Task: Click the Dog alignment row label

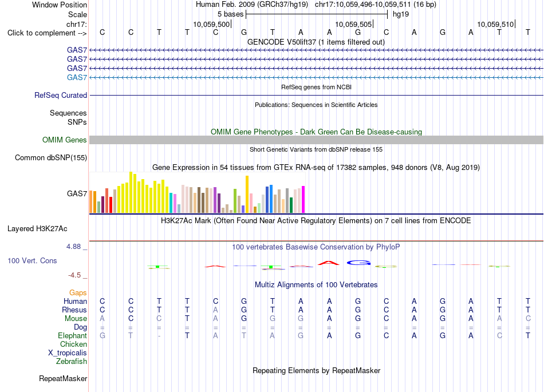Action: tap(80, 327)
